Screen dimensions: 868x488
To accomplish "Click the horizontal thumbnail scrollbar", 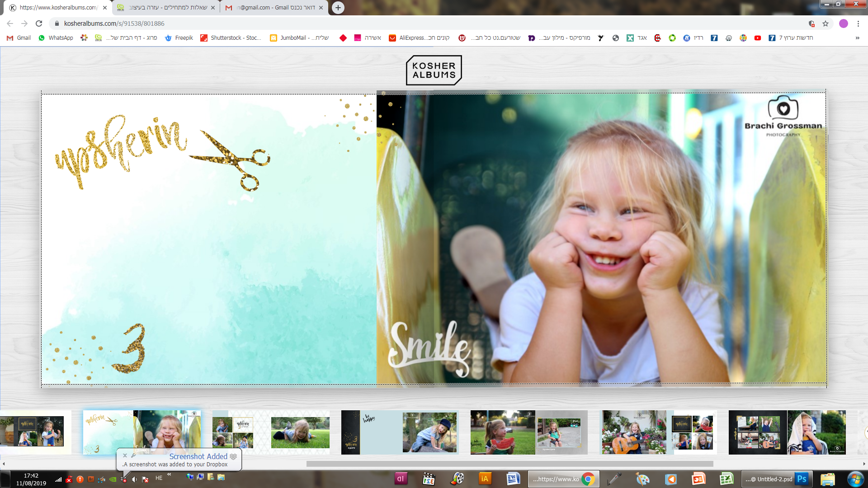I will [509, 464].
